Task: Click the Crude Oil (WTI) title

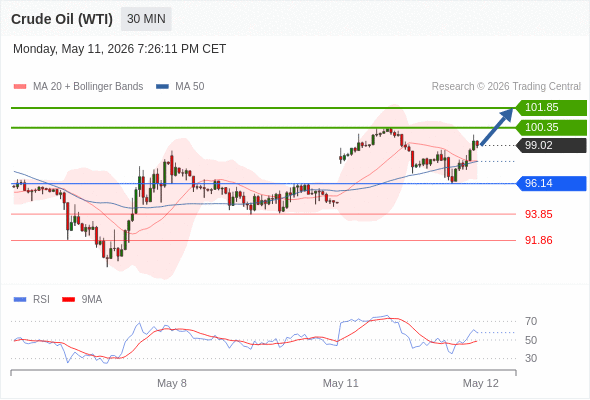Action: pos(62,19)
